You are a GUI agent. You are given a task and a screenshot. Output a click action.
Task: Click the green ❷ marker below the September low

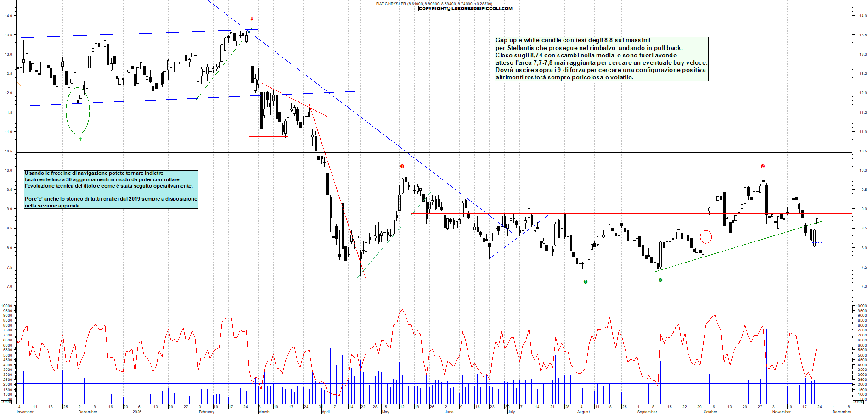point(660,279)
